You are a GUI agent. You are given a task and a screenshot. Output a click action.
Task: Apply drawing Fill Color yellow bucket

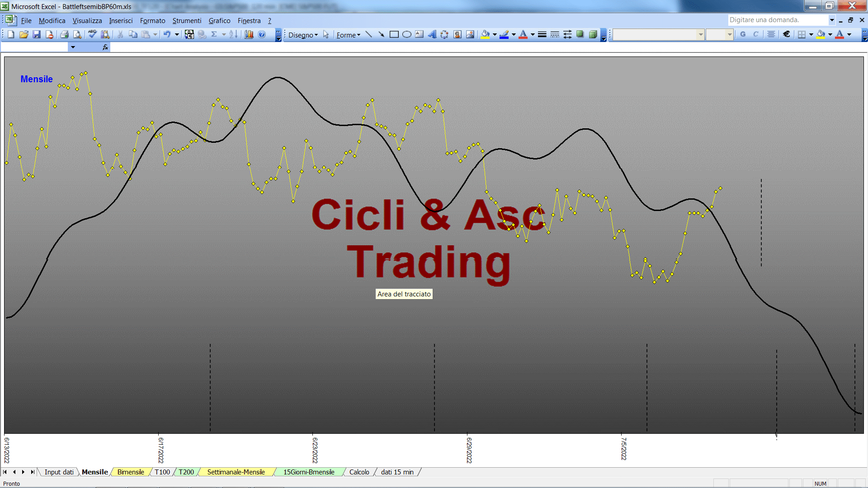coord(486,34)
